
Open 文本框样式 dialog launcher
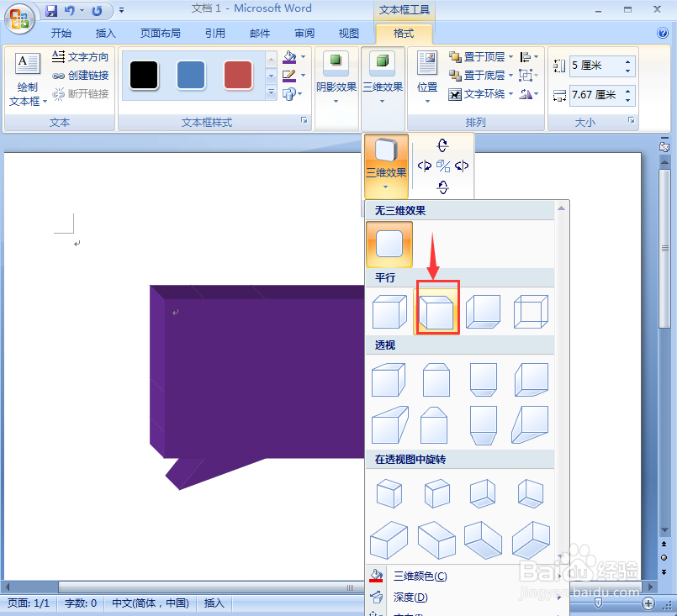[x=304, y=120]
